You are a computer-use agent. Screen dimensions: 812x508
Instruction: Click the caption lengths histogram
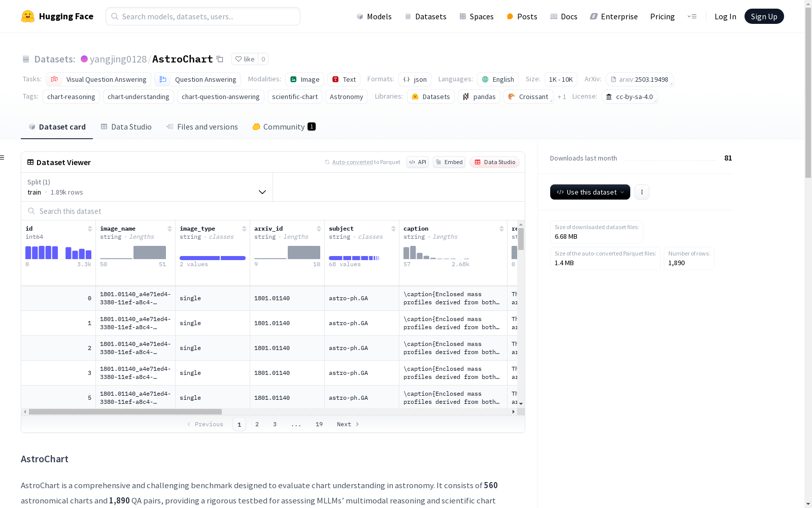click(x=436, y=252)
